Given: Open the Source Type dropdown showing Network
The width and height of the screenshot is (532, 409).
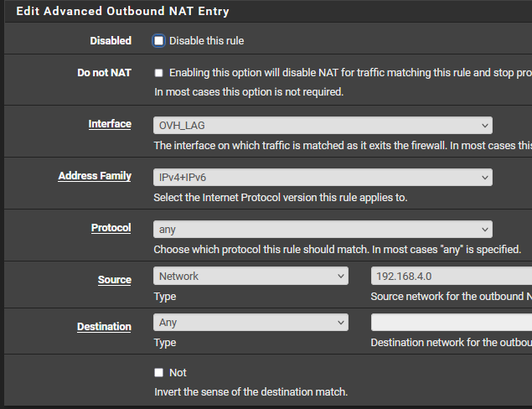Looking at the screenshot, I should [x=251, y=276].
